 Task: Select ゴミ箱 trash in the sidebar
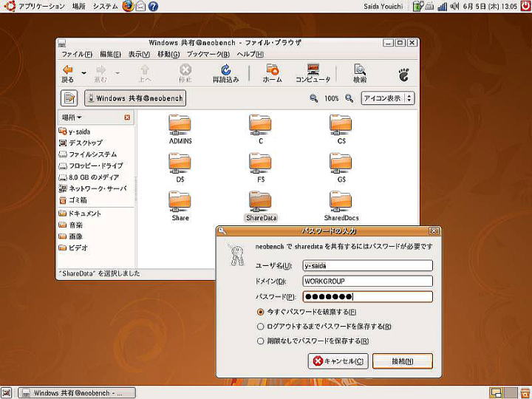tap(73, 200)
